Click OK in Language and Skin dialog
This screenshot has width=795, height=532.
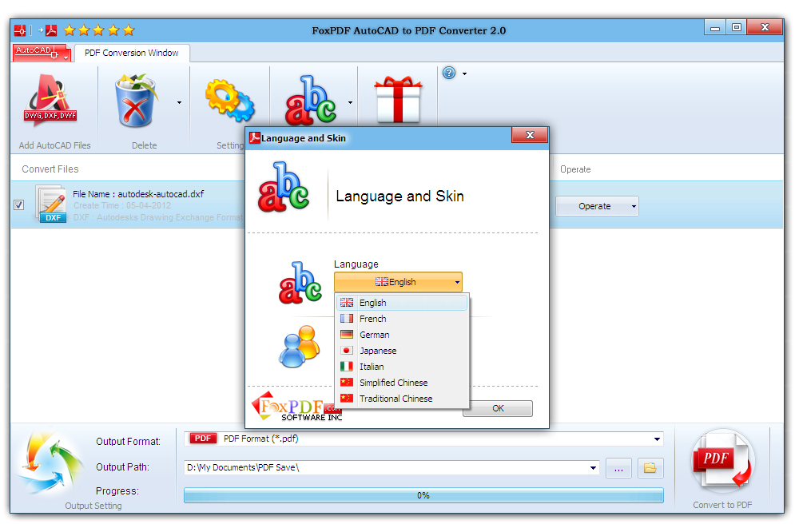coord(498,408)
